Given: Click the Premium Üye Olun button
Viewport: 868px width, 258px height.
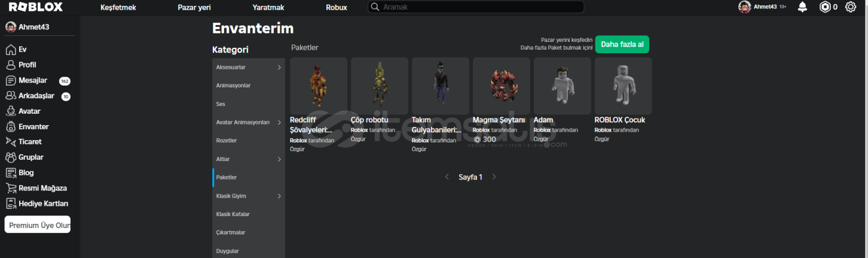Looking at the screenshot, I should (x=38, y=224).
